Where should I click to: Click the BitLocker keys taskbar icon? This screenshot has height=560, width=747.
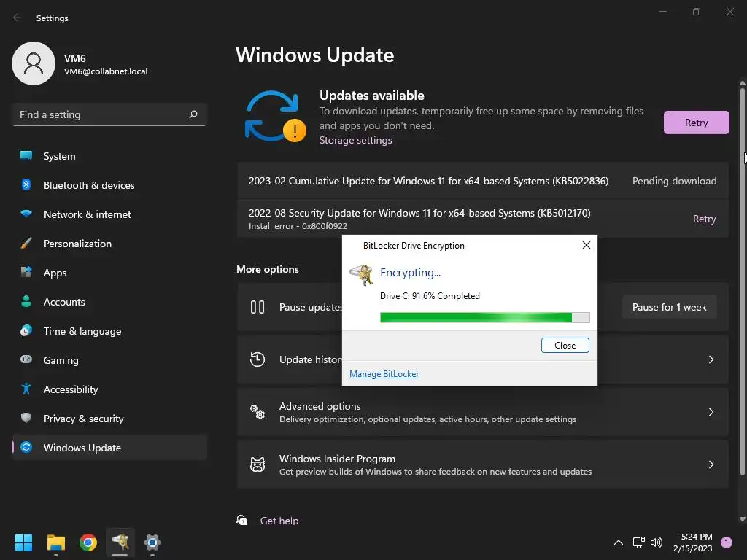click(120, 542)
